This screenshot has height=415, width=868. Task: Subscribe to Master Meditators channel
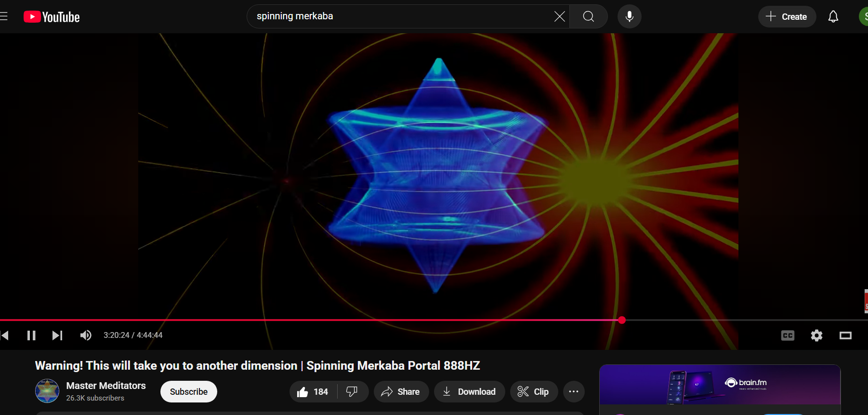pyautogui.click(x=188, y=392)
